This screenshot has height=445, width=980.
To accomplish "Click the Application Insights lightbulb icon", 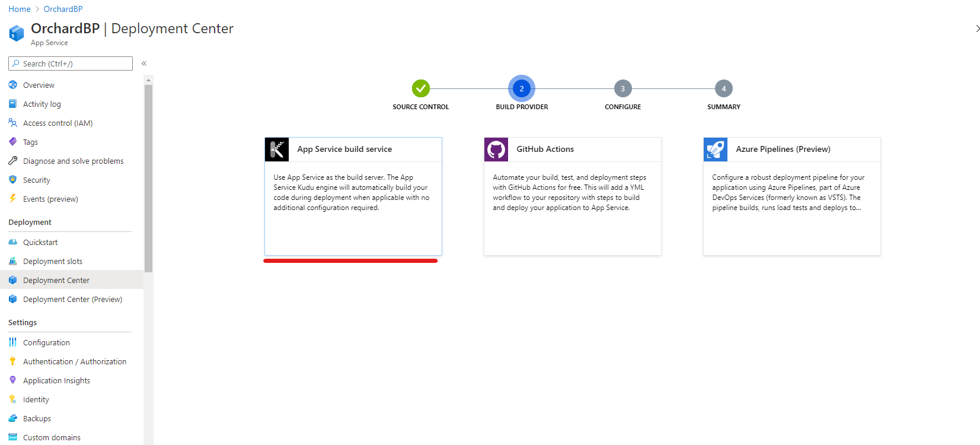I will pyautogui.click(x=12, y=380).
